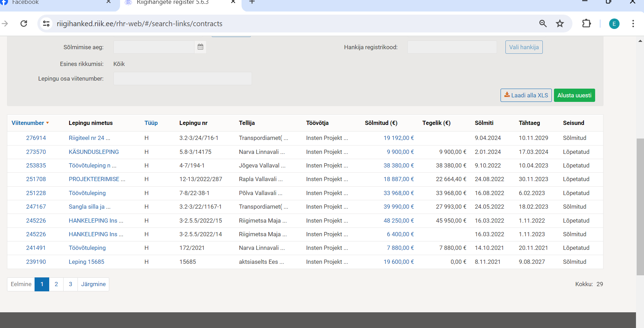Open the profile avatar E

(614, 24)
